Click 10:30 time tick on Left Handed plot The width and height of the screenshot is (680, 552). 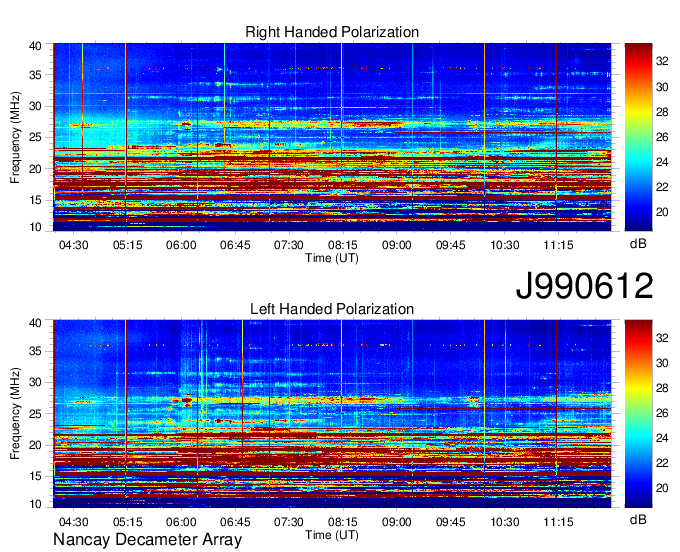point(504,522)
